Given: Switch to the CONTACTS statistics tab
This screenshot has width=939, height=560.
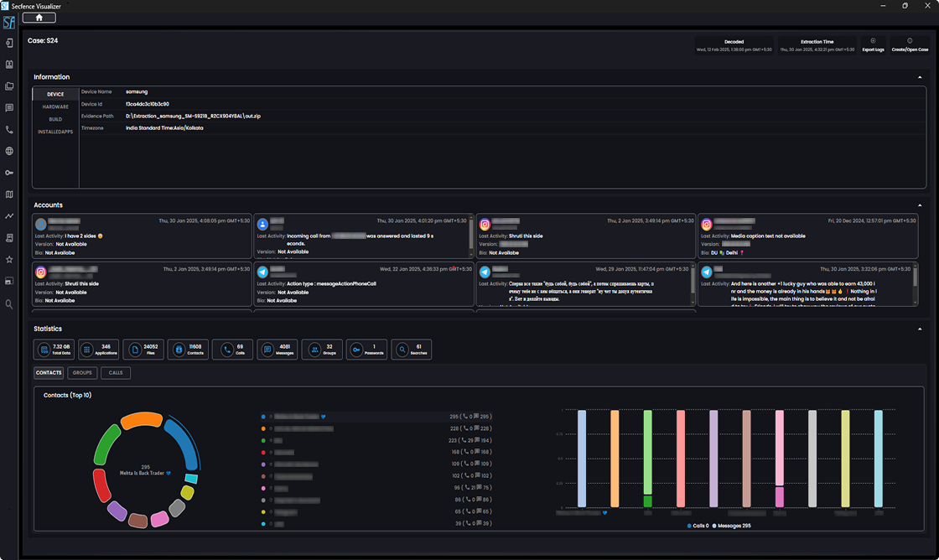Looking at the screenshot, I should pos(49,372).
